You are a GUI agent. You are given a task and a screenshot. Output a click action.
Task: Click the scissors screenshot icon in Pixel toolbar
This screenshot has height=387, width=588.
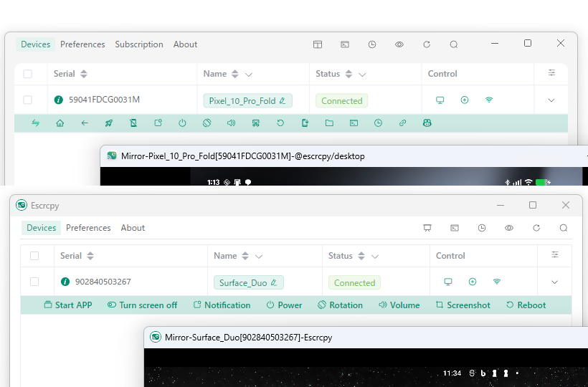pos(256,123)
